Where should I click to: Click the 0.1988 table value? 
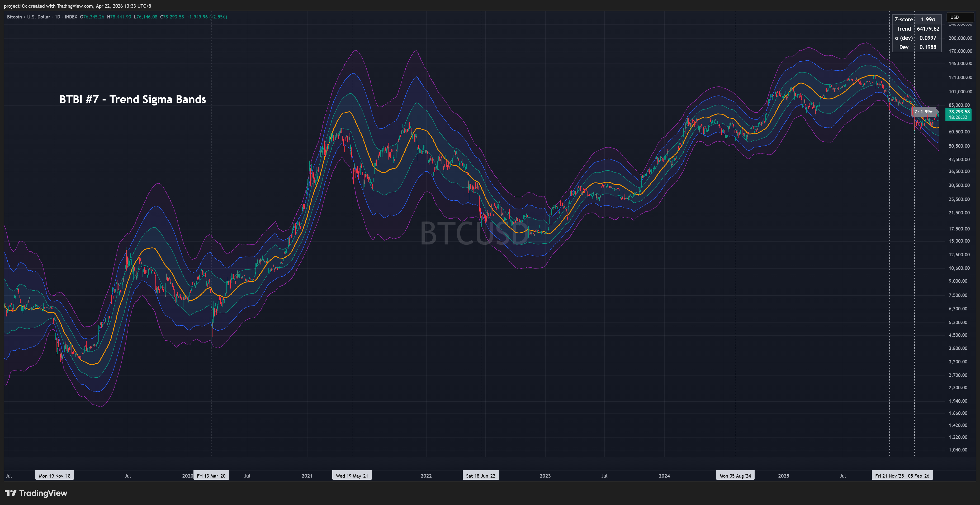click(x=928, y=47)
